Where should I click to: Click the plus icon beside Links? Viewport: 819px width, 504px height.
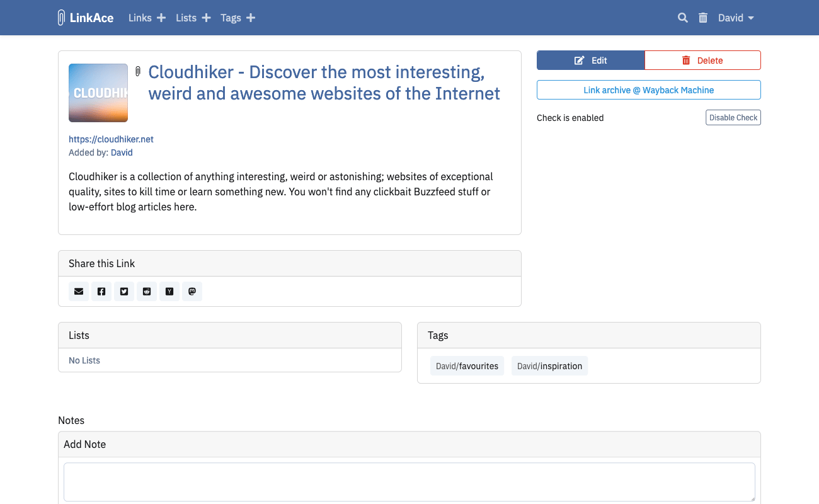pyautogui.click(x=161, y=18)
